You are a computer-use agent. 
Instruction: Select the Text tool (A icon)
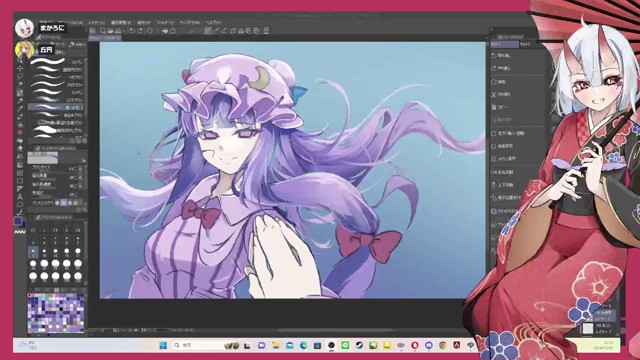point(20,197)
